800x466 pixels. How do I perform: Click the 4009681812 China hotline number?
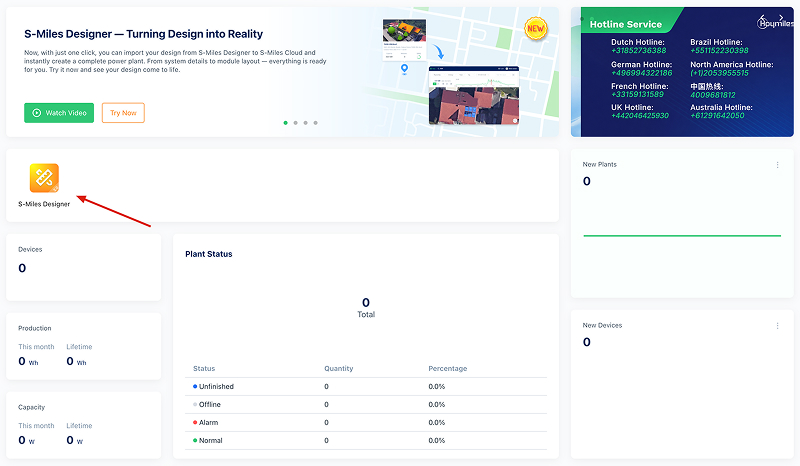click(x=713, y=95)
